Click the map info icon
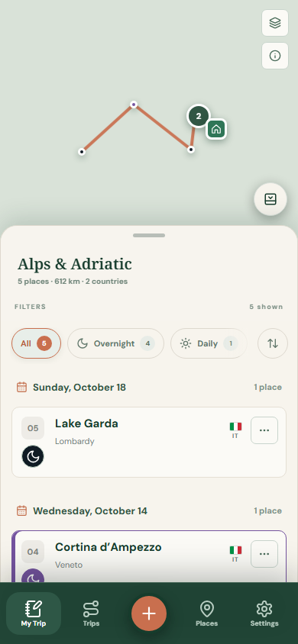The width and height of the screenshot is (298, 644). (275, 56)
